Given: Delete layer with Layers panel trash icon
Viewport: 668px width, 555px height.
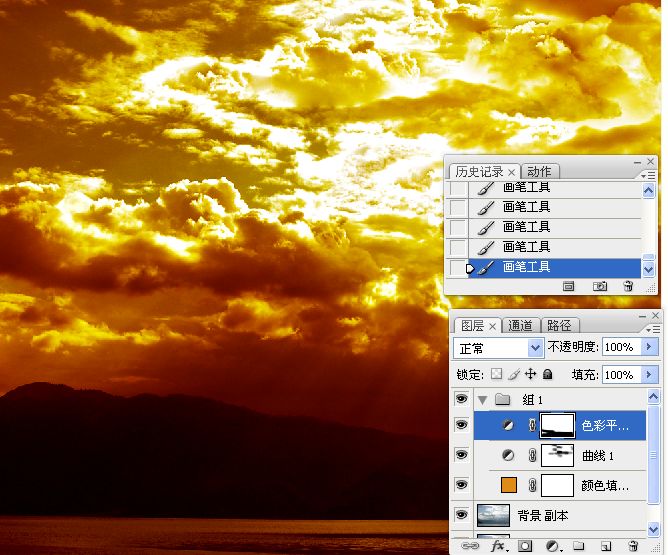Looking at the screenshot, I should 633,546.
